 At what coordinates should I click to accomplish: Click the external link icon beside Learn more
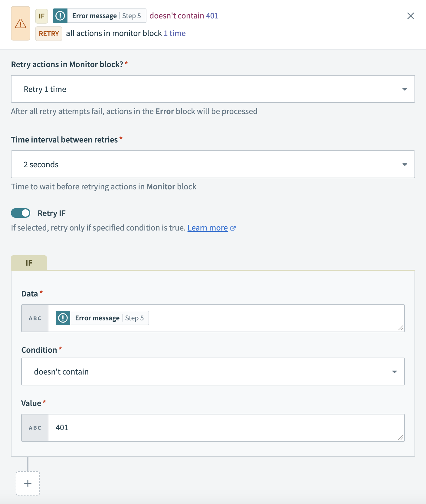(x=233, y=228)
